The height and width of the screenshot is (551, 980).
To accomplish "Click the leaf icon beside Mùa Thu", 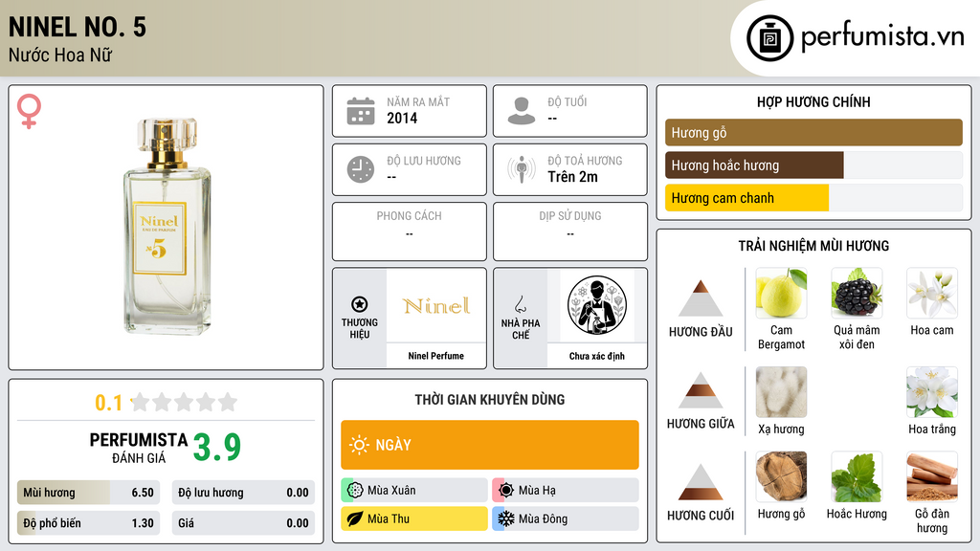I will click(x=355, y=518).
